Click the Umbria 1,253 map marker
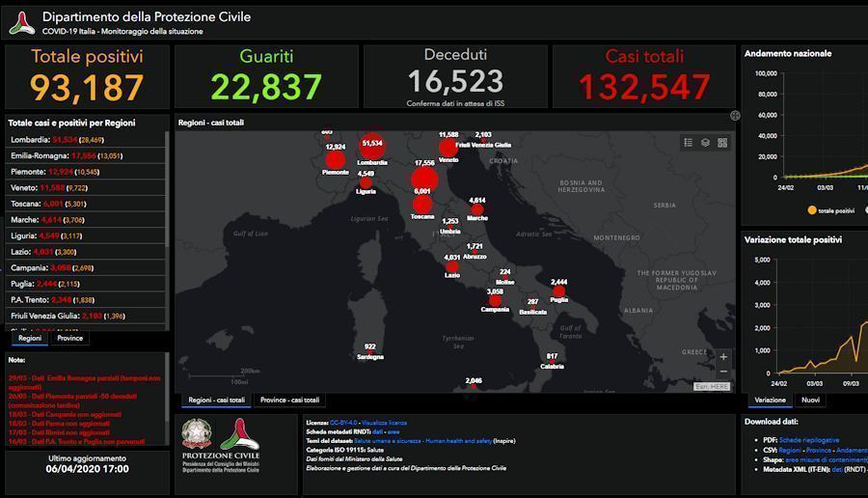 [x=450, y=227]
